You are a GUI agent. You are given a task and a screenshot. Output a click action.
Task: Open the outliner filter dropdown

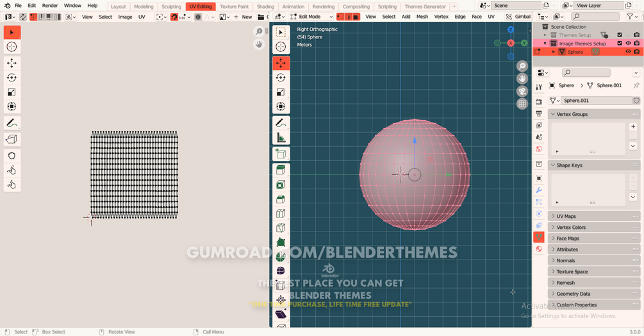click(x=632, y=17)
